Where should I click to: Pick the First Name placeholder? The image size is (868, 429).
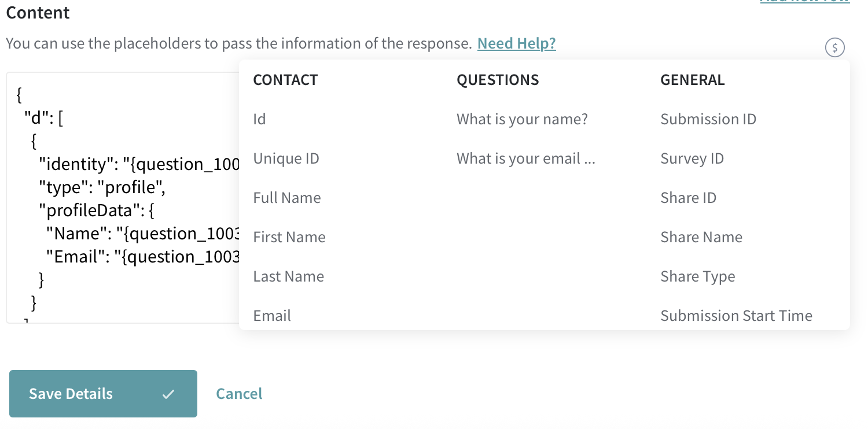pos(289,237)
